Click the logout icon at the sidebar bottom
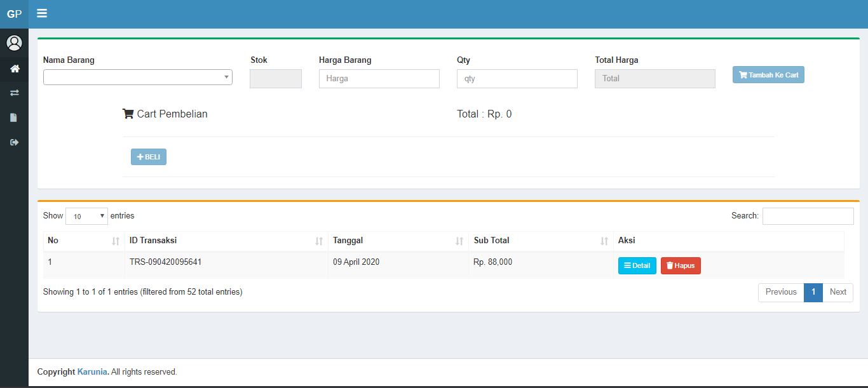Image resolution: width=868 pixels, height=388 pixels. [x=14, y=142]
